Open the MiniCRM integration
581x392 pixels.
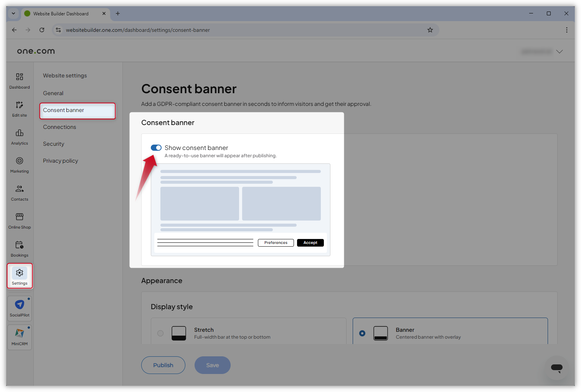19,337
